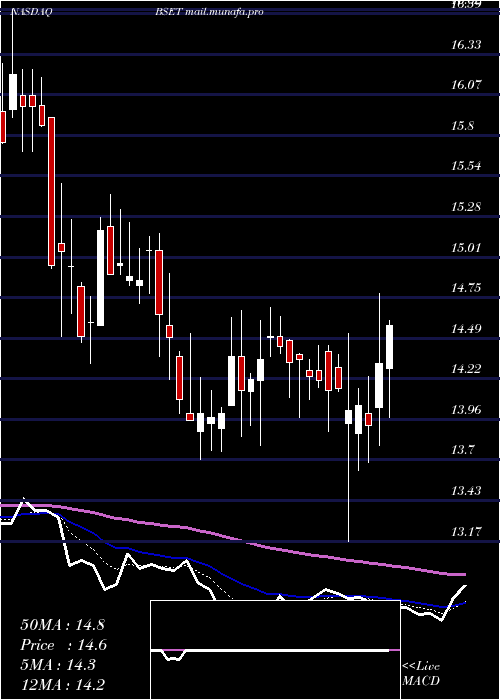Click the 13.96 price axis label
This screenshot has height=700, width=500.
click(x=467, y=409)
